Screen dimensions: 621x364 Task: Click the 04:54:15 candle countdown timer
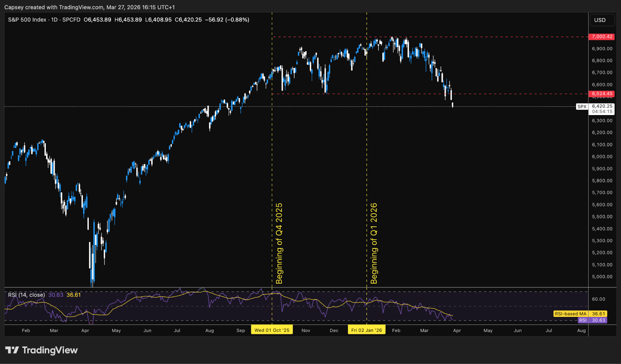(x=602, y=110)
